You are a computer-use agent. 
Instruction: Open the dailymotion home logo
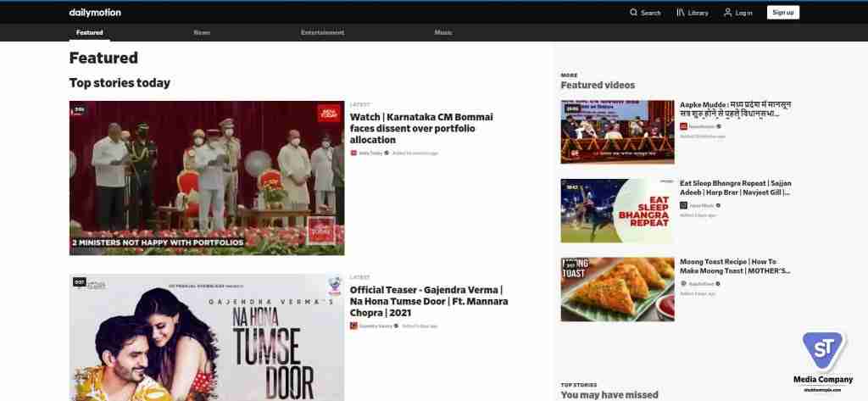95,12
